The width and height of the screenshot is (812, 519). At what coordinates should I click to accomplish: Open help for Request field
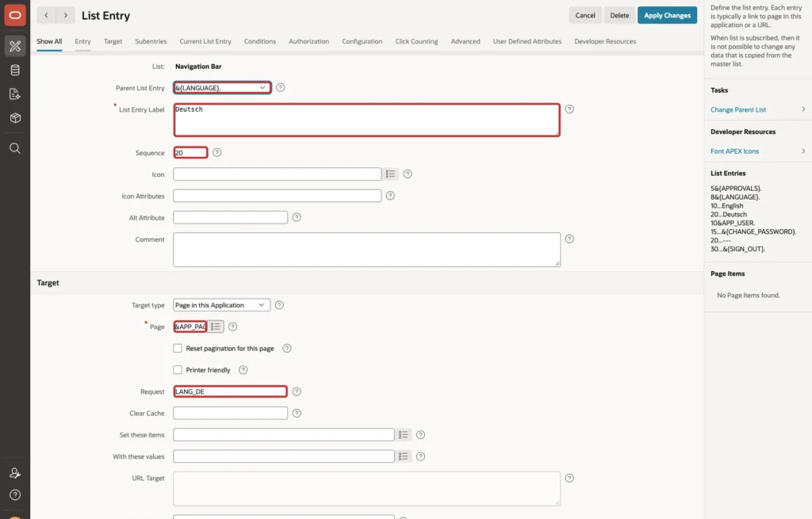point(297,391)
